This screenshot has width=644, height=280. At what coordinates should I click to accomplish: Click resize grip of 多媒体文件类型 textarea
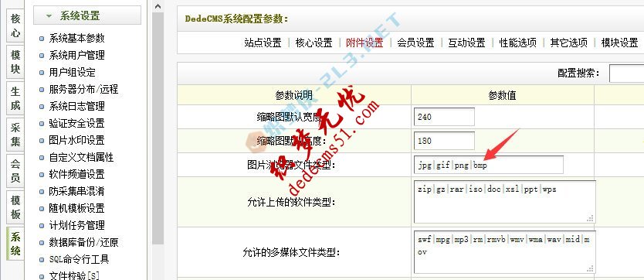pyautogui.click(x=590, y=268)
